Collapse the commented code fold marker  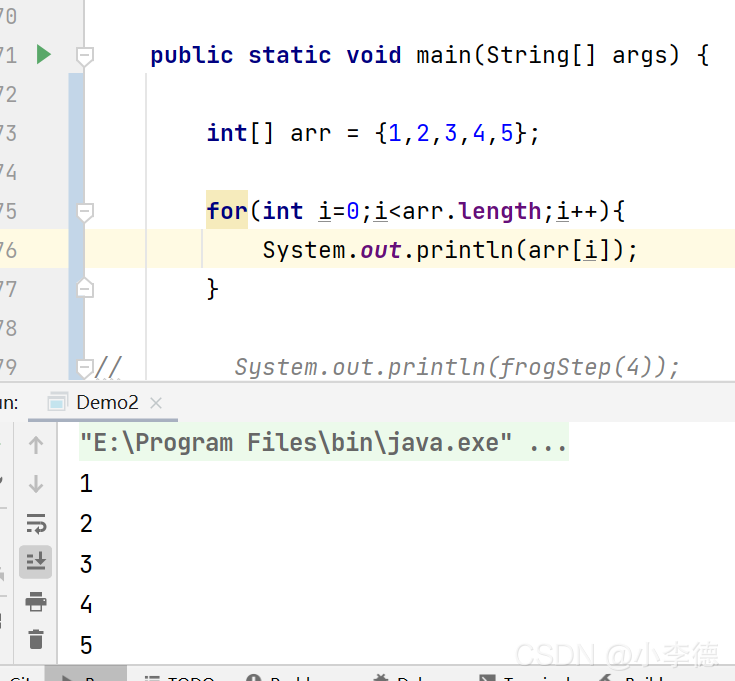pos(85,368)
